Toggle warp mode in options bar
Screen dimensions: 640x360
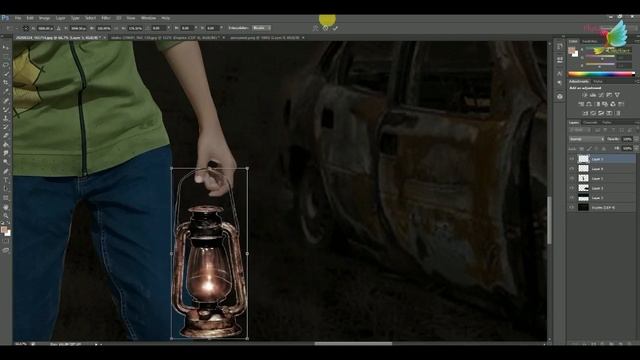point(315,28)
